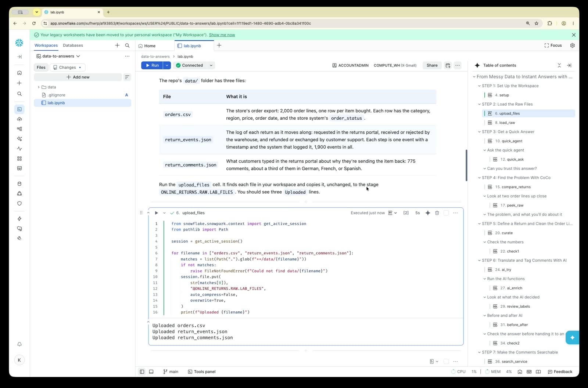Image resolution: width=588 pixels, height=388 pixels.
Task: Tick the checkbox on the cell below output
Action: 446,362
